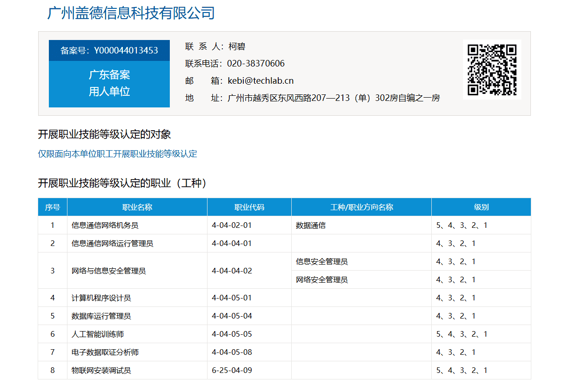Click the 物联网安装调试员 occupation cell
576x392 pixels.
tap(101, 371)
